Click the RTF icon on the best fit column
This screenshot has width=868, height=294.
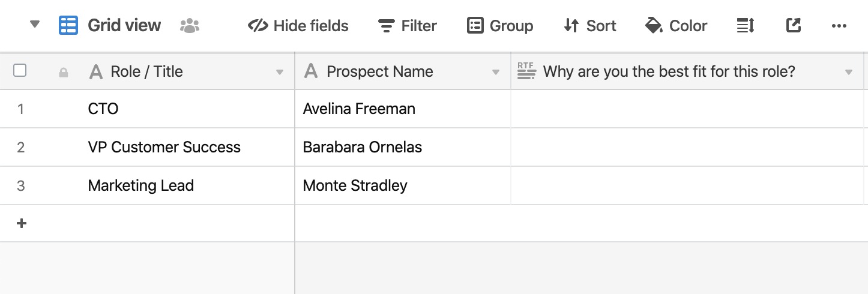click(x=526, y=71)
